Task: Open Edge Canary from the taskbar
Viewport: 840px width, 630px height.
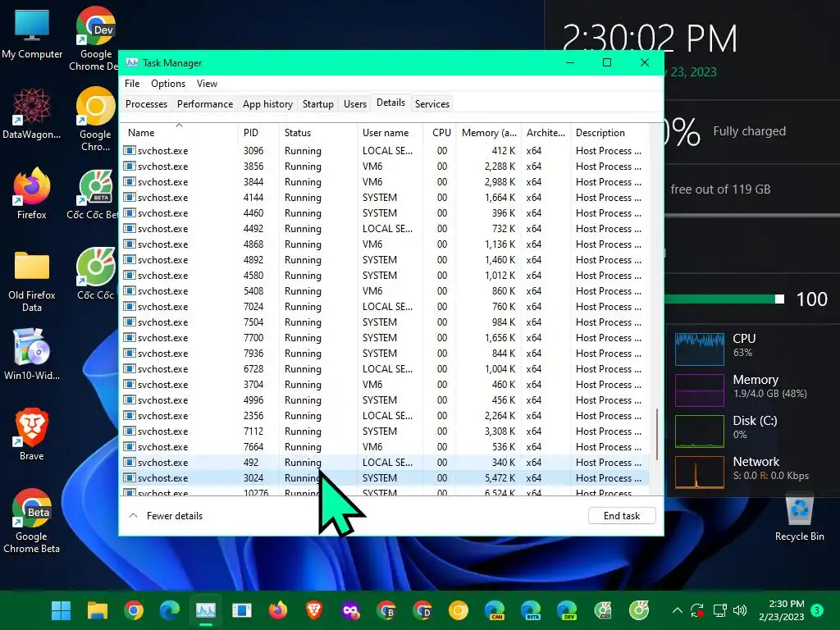Action: (x=495, y=609)
